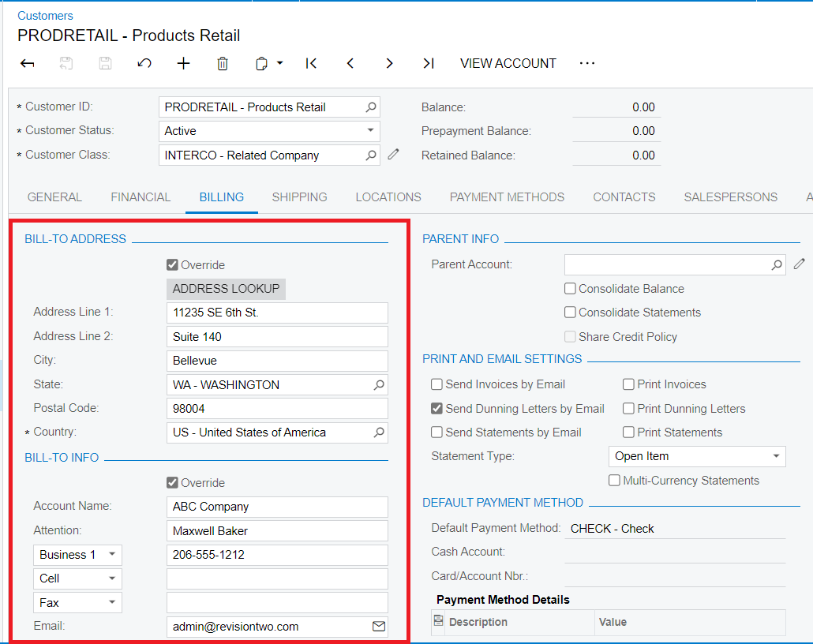Click the Attention field
Image resolution: width=813 pixels, height=644 pixels.
(277, 531)
